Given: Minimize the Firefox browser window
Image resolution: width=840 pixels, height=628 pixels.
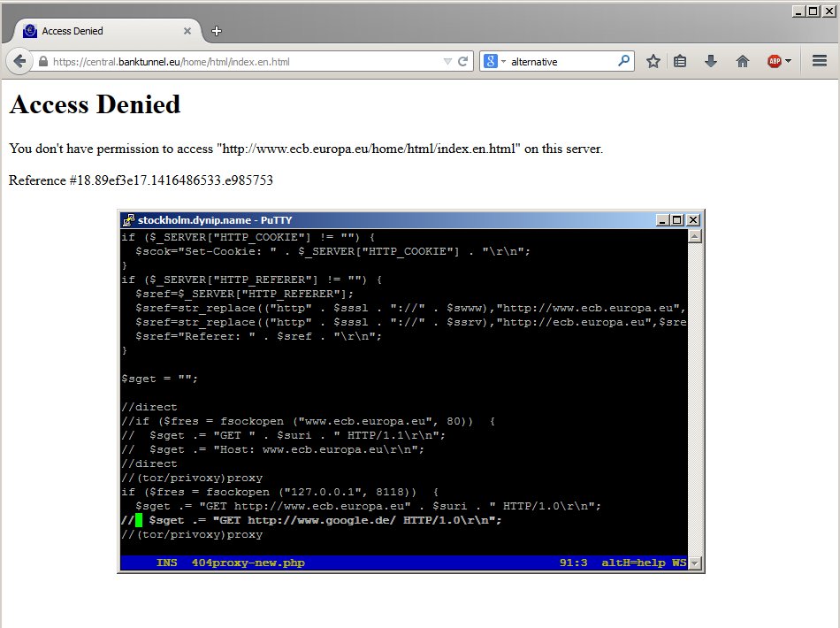Looking at the screenshot, I should pyautogui.click(x=798, y=11).
